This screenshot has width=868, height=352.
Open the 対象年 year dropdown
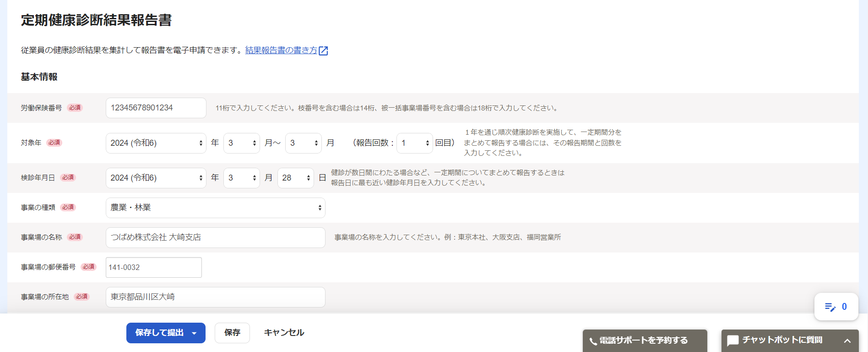(156, 143)
